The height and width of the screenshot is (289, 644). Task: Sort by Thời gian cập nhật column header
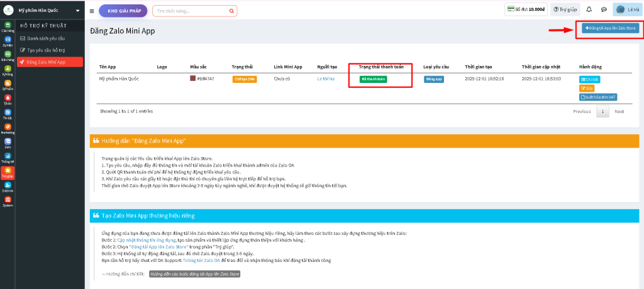coord(540,67)
